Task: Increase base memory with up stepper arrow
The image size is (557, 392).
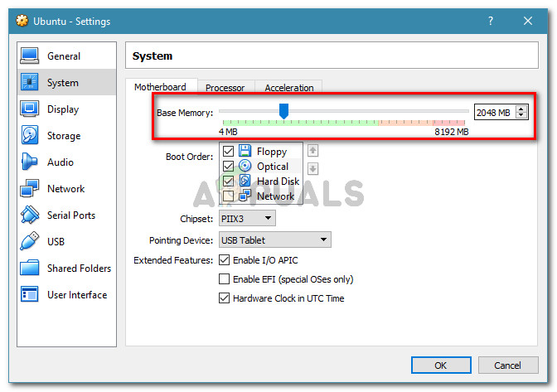Action: coord(521,109)
